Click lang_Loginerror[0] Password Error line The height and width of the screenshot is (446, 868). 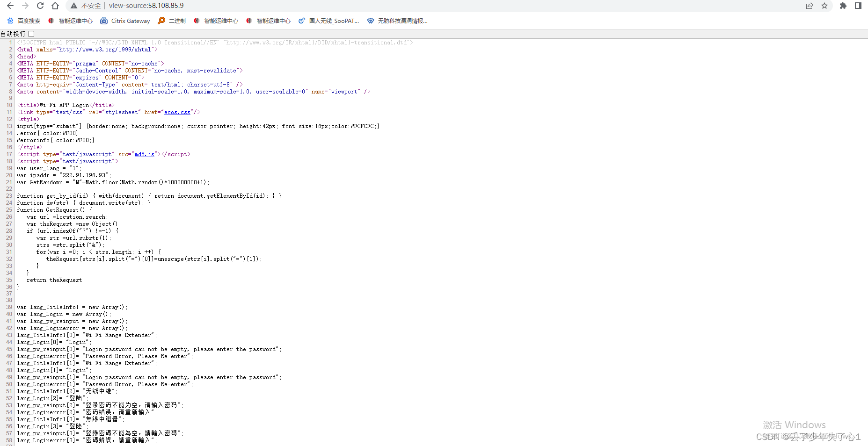pyautogui.click(x=105, y=356)
